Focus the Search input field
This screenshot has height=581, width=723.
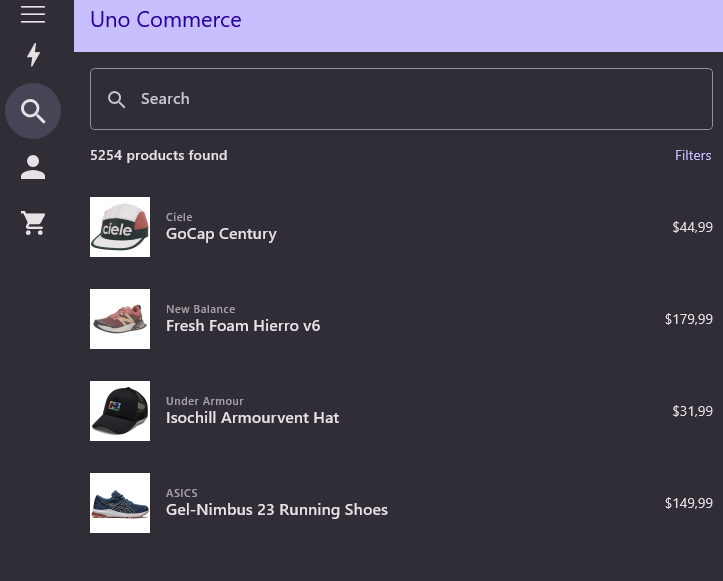(x=401, y=99)
